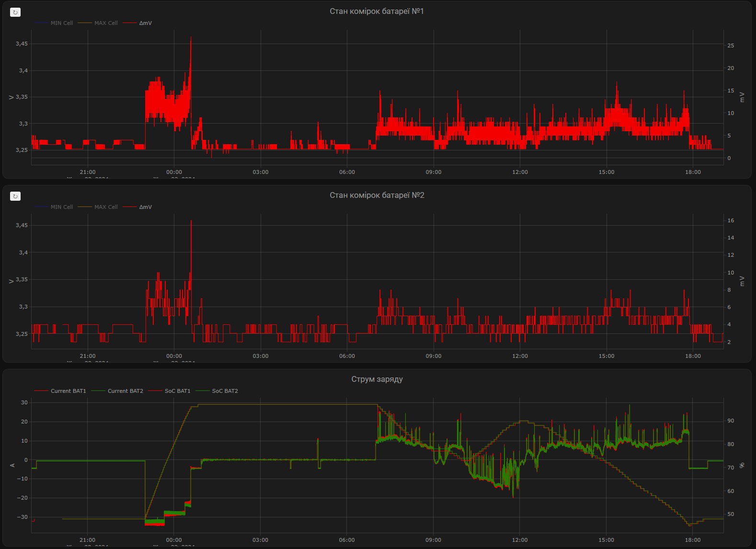Toggle the Current BAT2 legend entry
756x549 pixels.
point(117,391)
